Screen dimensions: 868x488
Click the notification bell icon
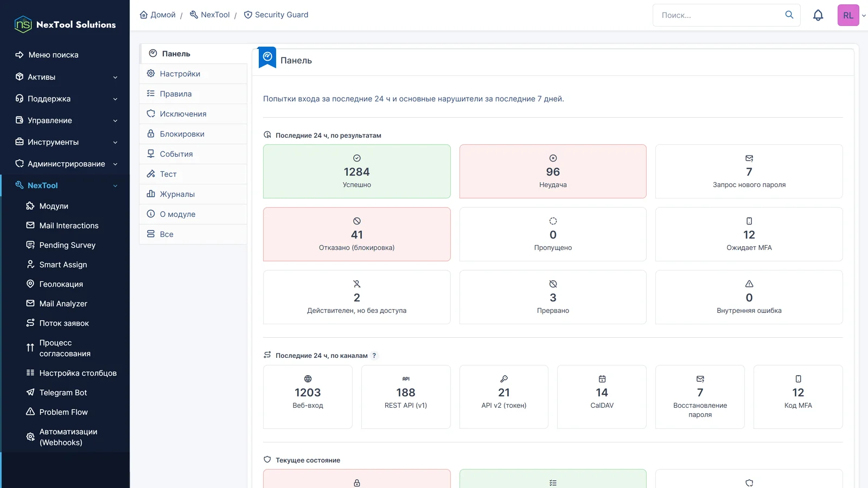[x=818, y=15]
